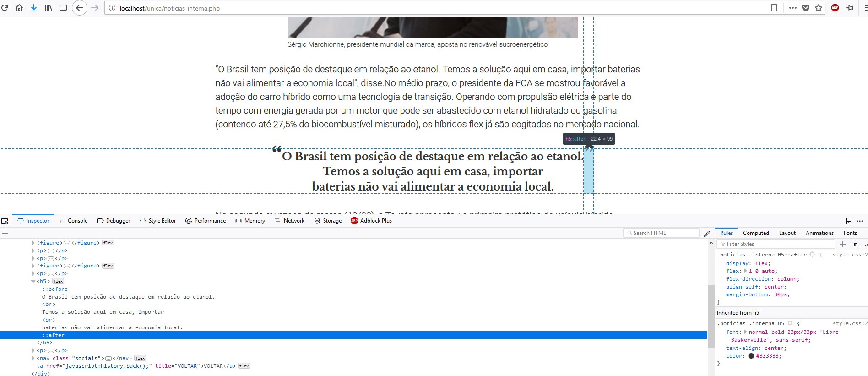Add new node with plus in markup panel
This screenshot has width=868, height=376.
(5, 233)
